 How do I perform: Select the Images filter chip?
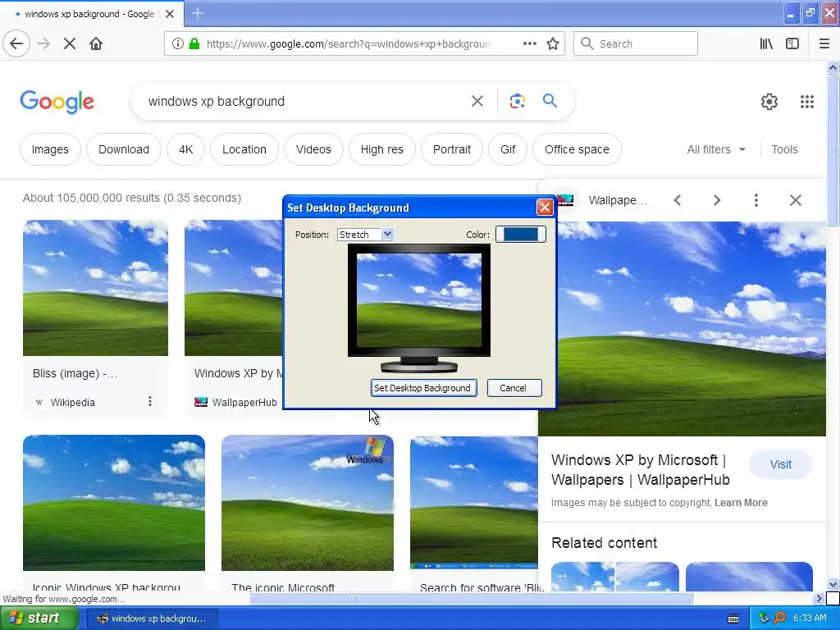click(50, 149)
